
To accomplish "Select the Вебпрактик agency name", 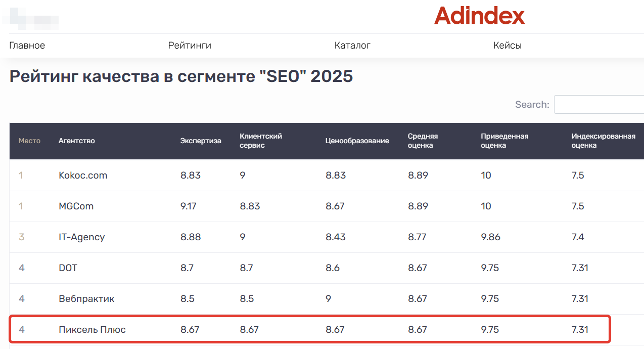I will click(86, 299).
